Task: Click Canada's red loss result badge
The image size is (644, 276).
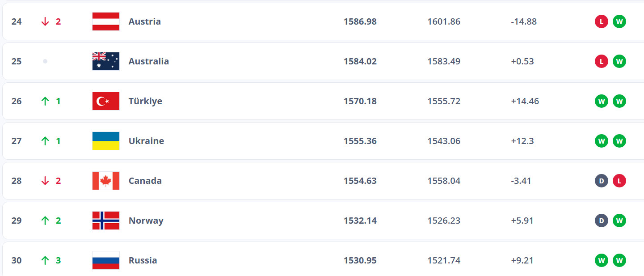Action: click(619, 181)
